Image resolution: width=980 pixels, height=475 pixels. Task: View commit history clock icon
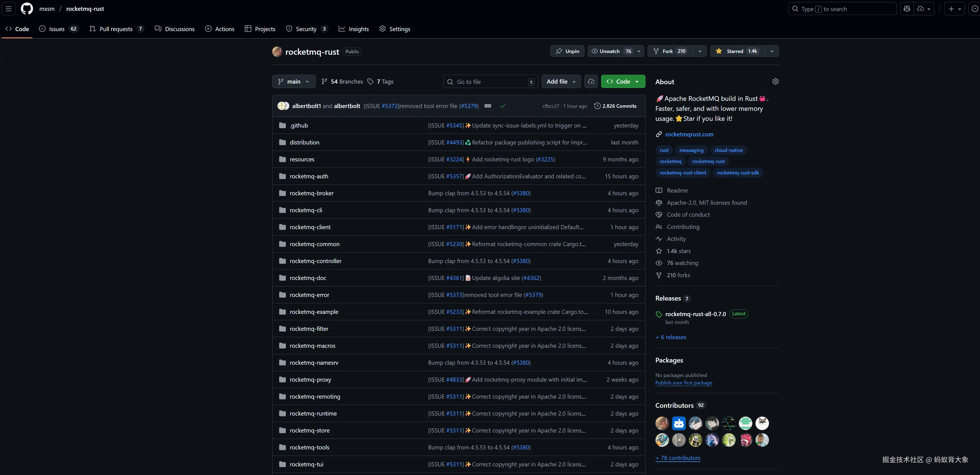pyautogui.click(x=597, y=106)
